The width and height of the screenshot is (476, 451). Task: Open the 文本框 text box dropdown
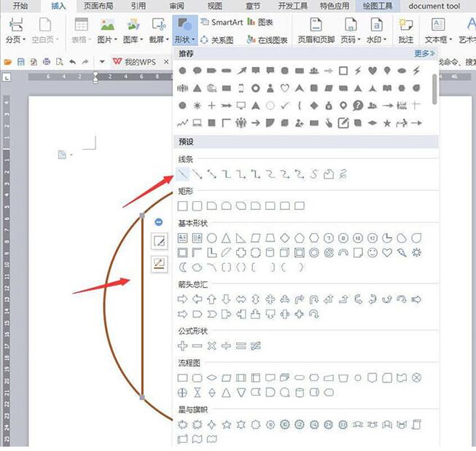(x=438, y=31)
